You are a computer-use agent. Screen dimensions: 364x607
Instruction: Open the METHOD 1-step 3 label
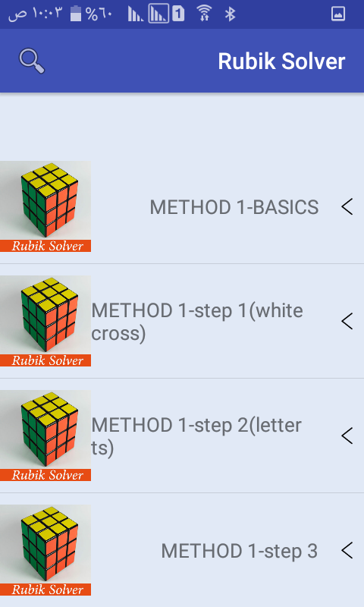click(240, 551)
